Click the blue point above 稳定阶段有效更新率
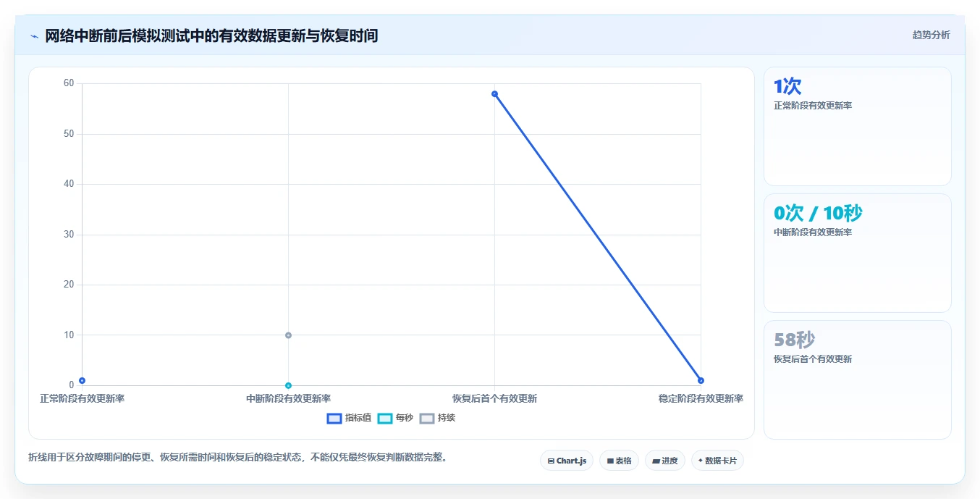This screenshot has width=980, height=499. point(701,380)
